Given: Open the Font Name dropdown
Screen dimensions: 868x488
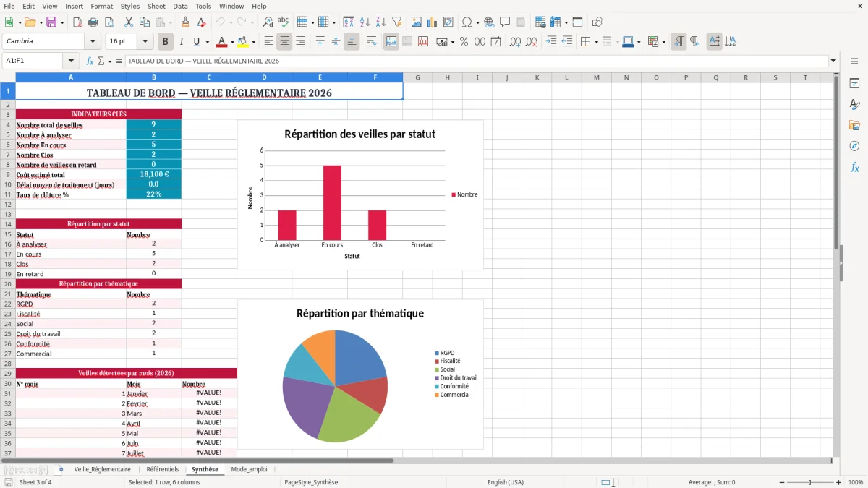Looking at the screenshot, I should (92, 41).
